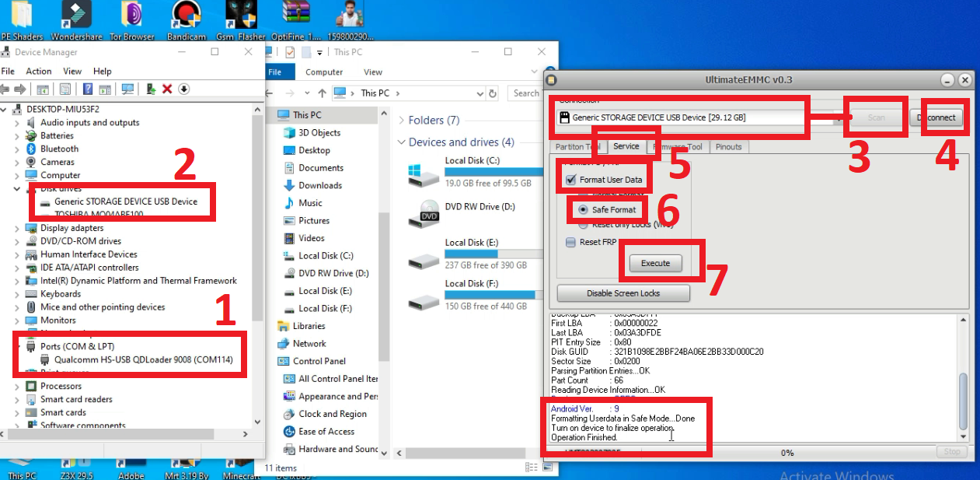
Task: Click the Update driver icon with green arrow
Action: (152, 89)
